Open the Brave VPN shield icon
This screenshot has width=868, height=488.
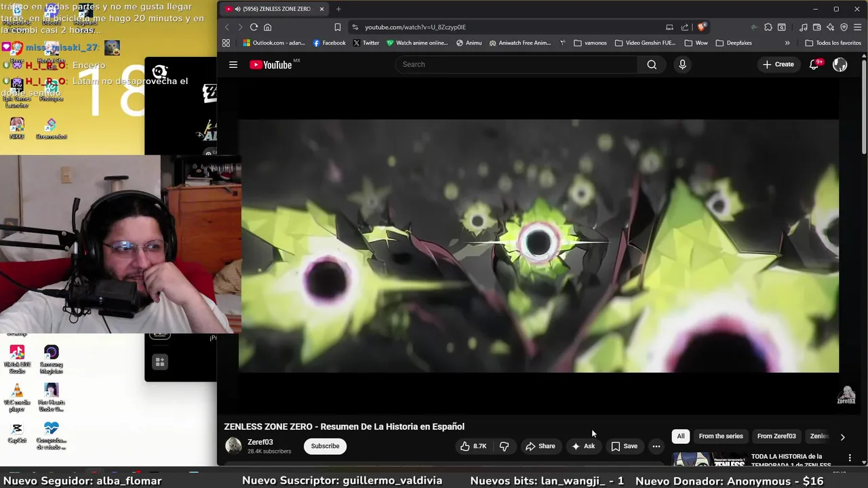[x=844, y=27]
